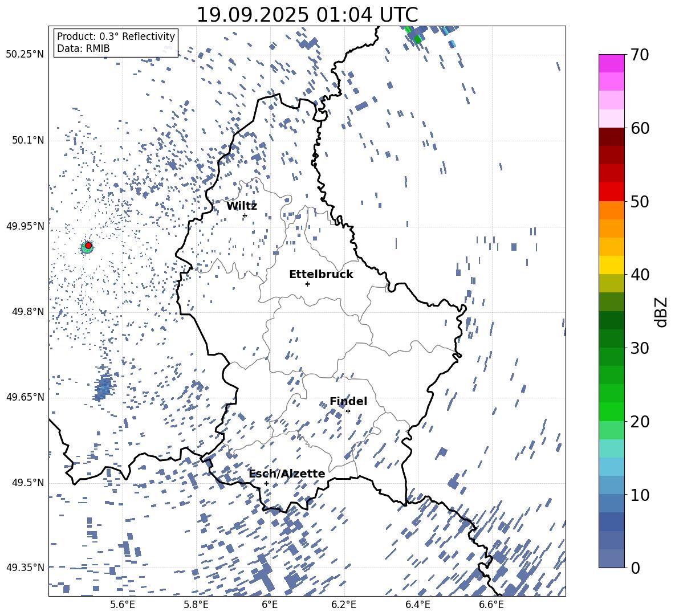Click the Findel station cross marker
The height and width of the screenshot is (616, 675).
pyautogui.click(x=348, y=411)
